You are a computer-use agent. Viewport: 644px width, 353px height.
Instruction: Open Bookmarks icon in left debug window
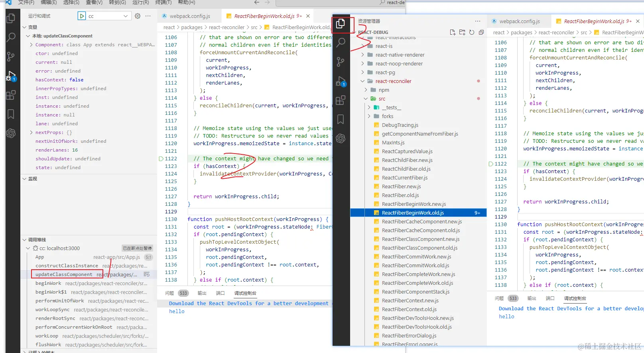point(11,114)
